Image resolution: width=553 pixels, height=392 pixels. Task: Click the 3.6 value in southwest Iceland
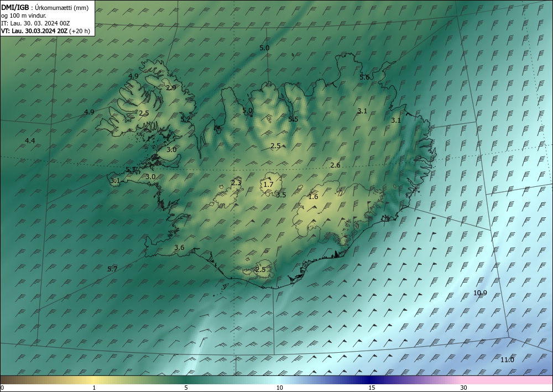180,248
